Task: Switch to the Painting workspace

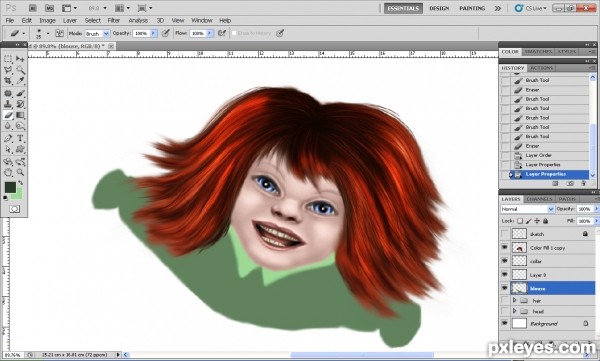Action: [x=472, y=8]
